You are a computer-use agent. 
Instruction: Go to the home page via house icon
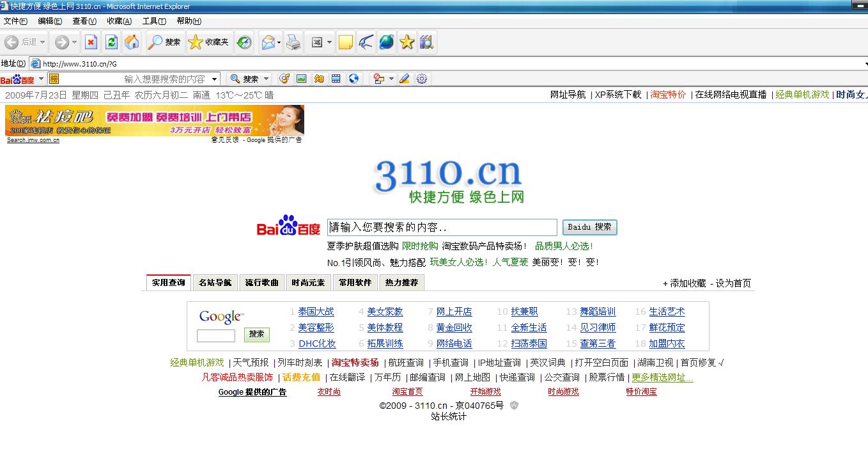click(x=132, y=42)
